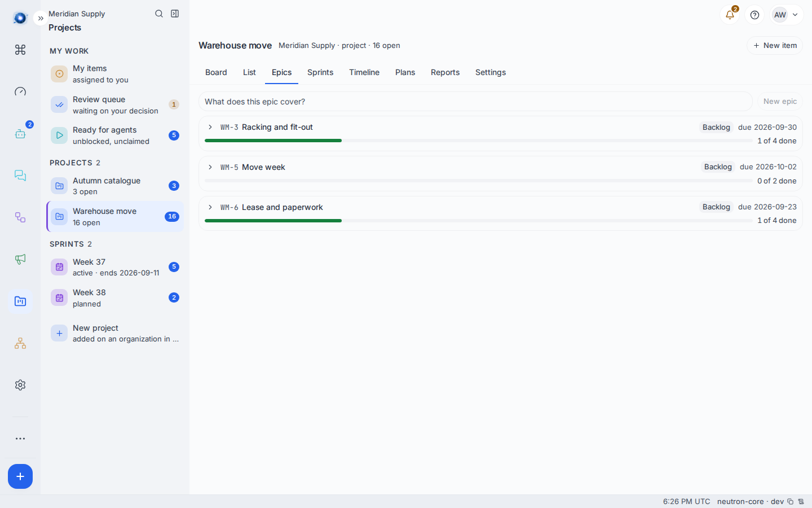812x508 pixels.
Task: Click the blue plus create button
Action: pyautogui.click(x=20, y=476)
